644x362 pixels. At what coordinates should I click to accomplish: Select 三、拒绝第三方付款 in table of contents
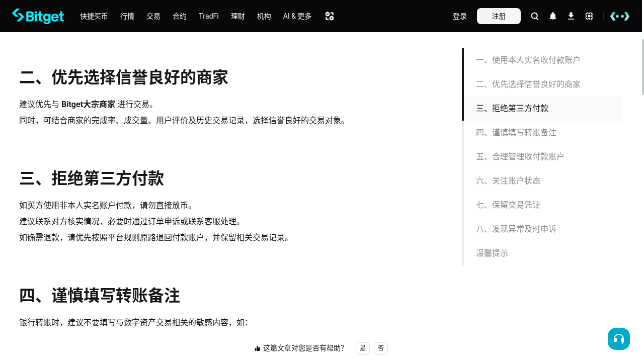543,109
